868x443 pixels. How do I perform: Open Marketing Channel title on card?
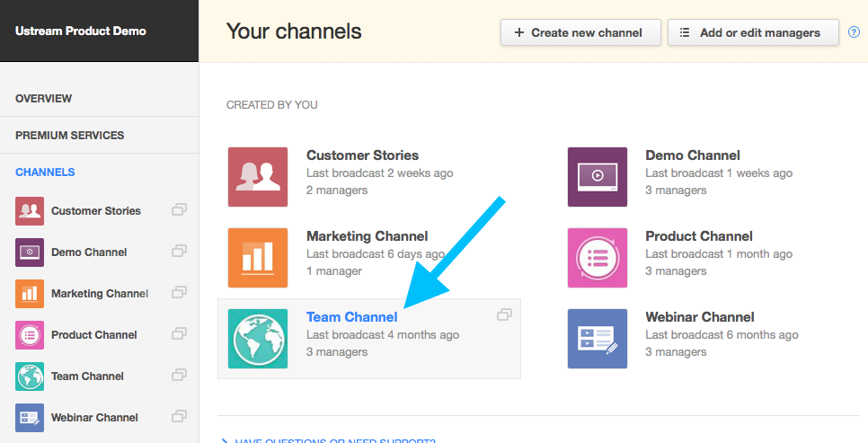367,236
